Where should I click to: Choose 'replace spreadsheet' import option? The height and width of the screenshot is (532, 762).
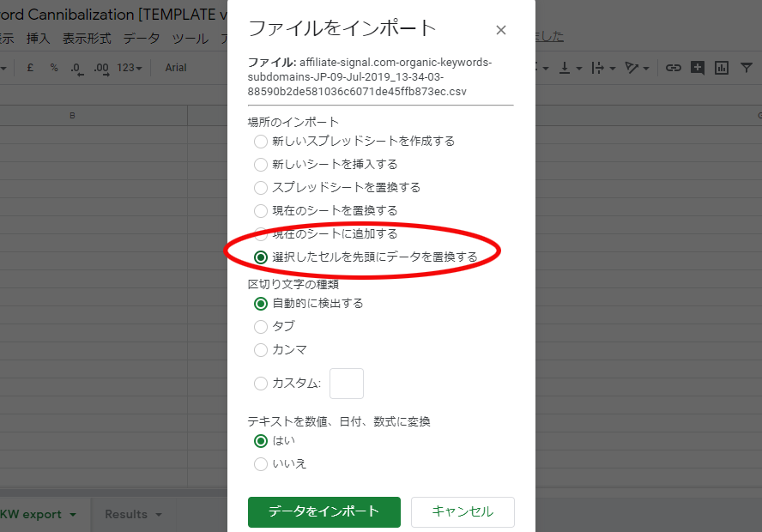pos(261,188)
